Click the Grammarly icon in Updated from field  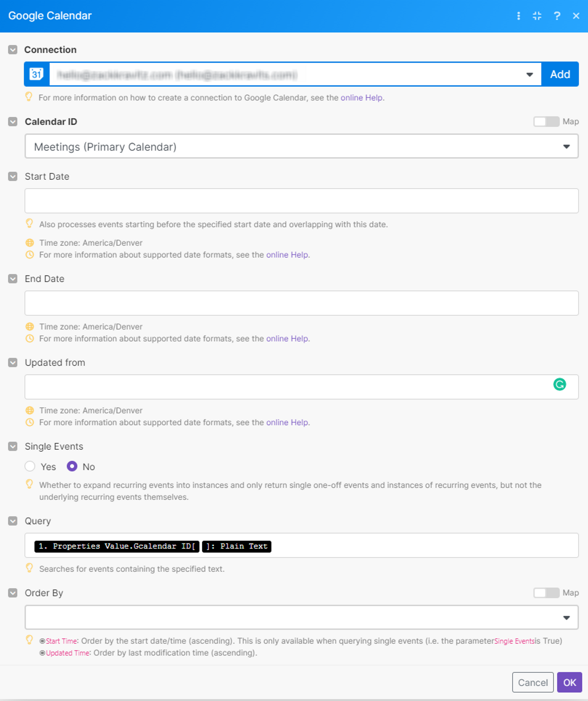[560, 384]
